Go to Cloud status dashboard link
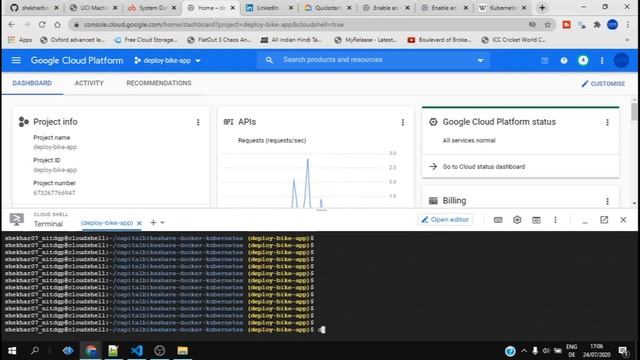The height and width of the screenshot is (360, 640). tap(484, 167)
